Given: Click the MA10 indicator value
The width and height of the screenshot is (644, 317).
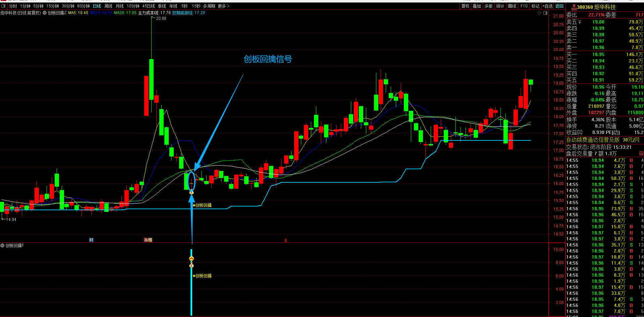Looking at the screenshot, I should pos(101,13).
